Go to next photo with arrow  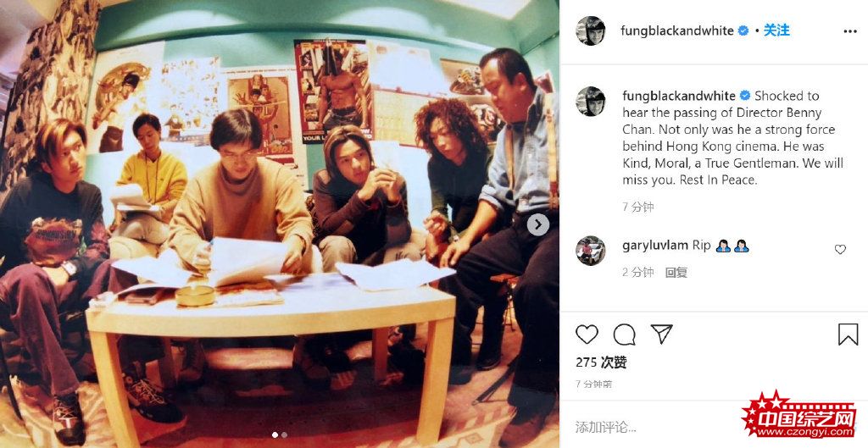coord(538,224)
